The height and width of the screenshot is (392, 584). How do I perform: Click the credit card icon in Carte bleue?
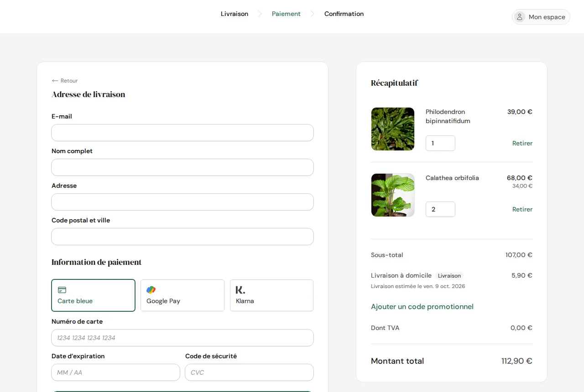point(62,290)
